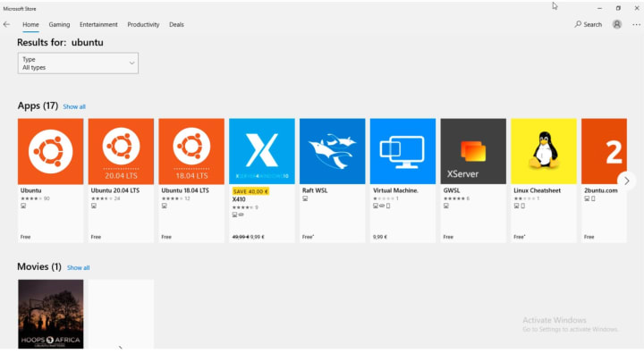
Task: Open the Ubuntu 18.04 LTS app icon
Action: pos(191,151)
